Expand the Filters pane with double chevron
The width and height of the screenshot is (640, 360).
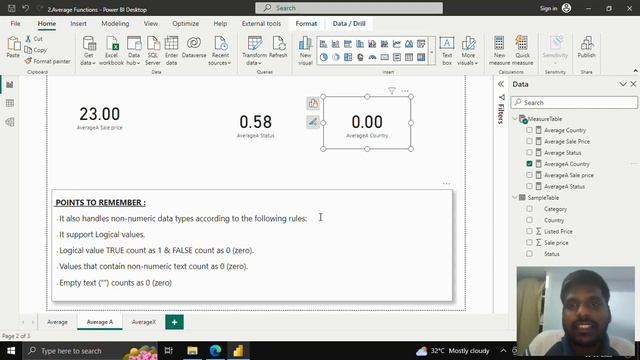[x=501, y=84]
